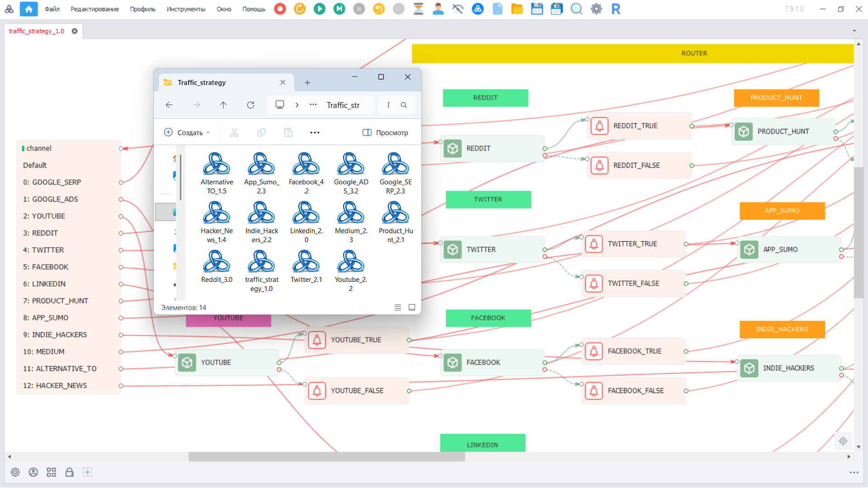868x488 pixels.
Task: Click the Save As floppy icon
Action: [557, 9]
